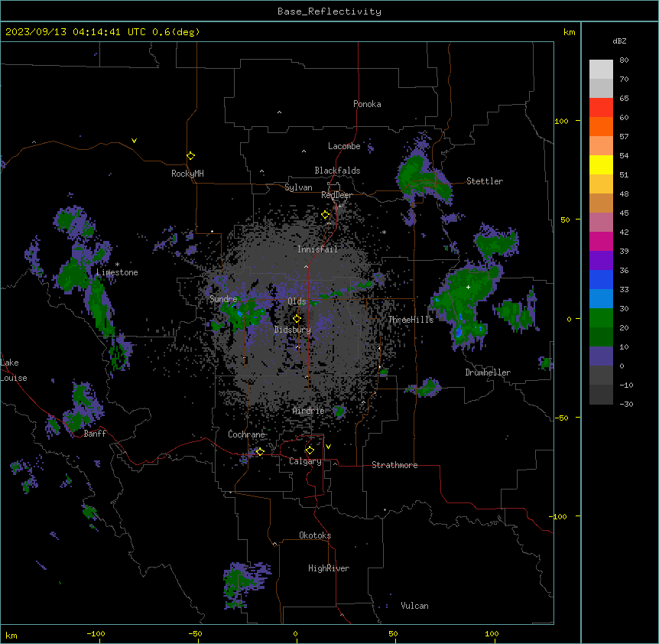Click the white caret marker west of Blackfalds
659x644 pixels.
point(261,171)
